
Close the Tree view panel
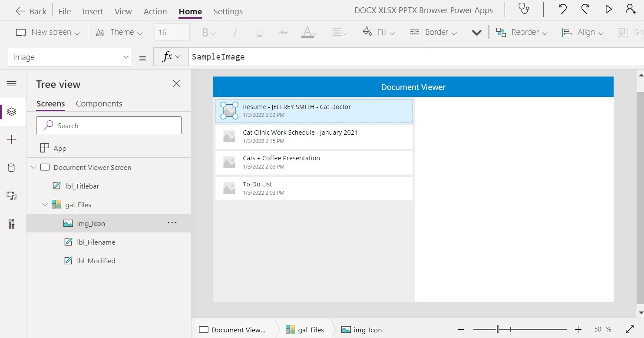(176, 83)
